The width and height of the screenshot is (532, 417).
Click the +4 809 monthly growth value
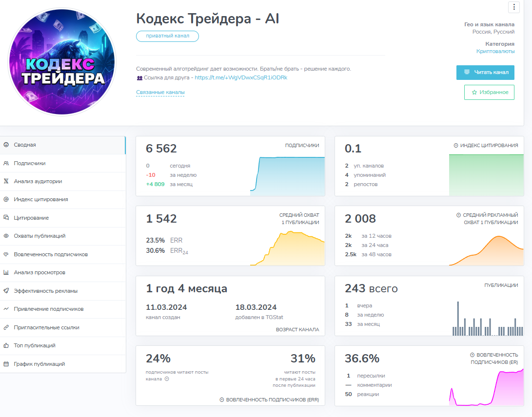point(155,185)
